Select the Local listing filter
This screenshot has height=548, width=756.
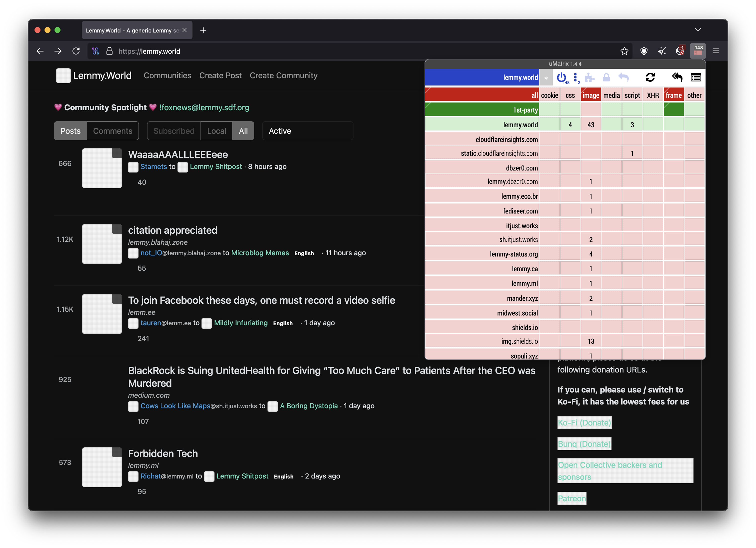click(x=217, y=131)
